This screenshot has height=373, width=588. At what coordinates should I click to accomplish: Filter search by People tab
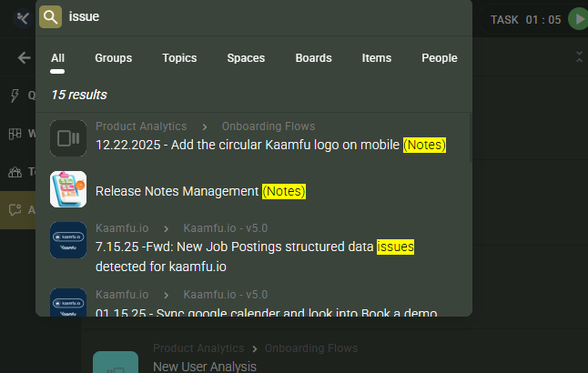pos(439,58)
